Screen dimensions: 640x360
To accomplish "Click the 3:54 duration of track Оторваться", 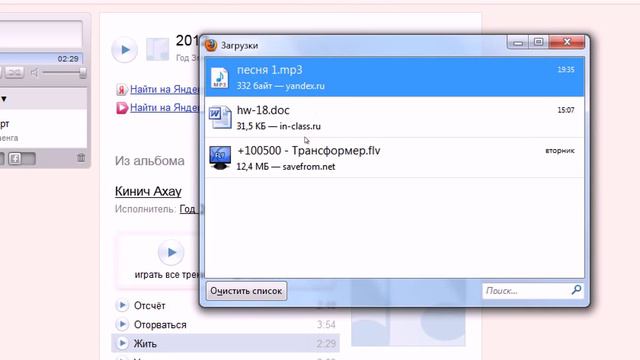I will click(x=326, y=324).
